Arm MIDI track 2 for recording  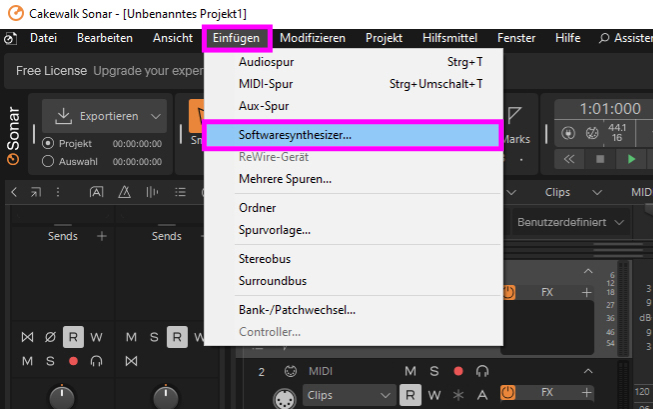click(458, 371)
